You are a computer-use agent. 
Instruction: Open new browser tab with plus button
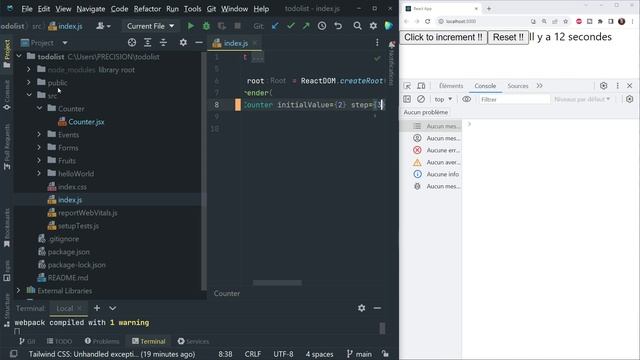click(x=489, y=8)
